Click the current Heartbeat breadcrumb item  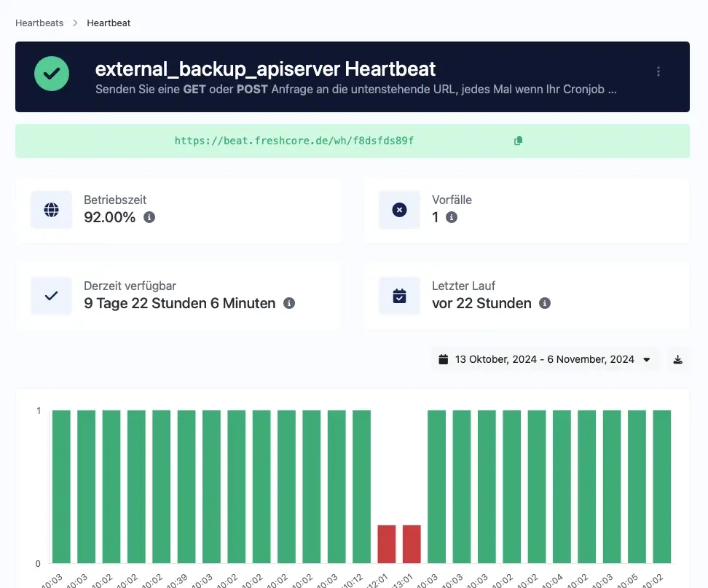109,23
